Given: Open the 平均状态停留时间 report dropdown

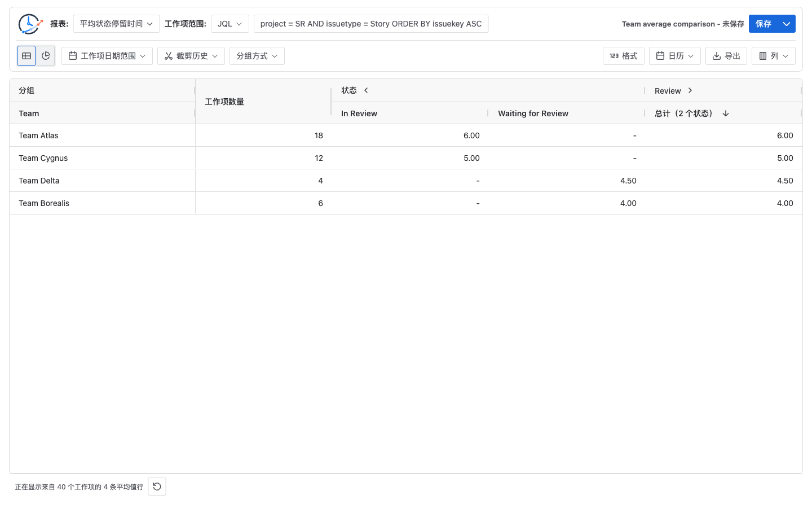Looking at the screenshot, I should click(116, 24).
